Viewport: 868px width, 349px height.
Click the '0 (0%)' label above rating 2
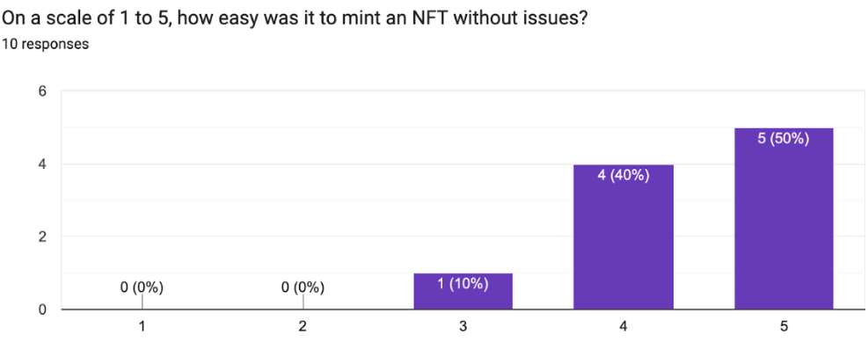[303, 287]
